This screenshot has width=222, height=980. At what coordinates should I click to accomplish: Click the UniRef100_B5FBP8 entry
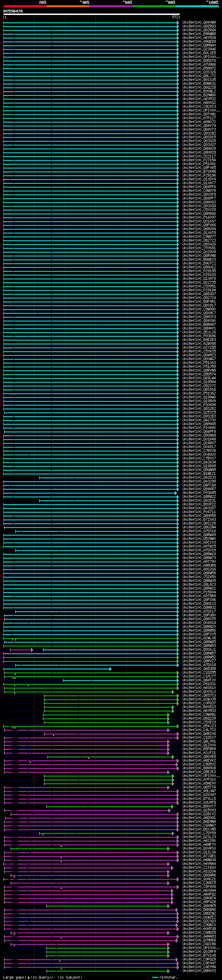tap(199, 749)
